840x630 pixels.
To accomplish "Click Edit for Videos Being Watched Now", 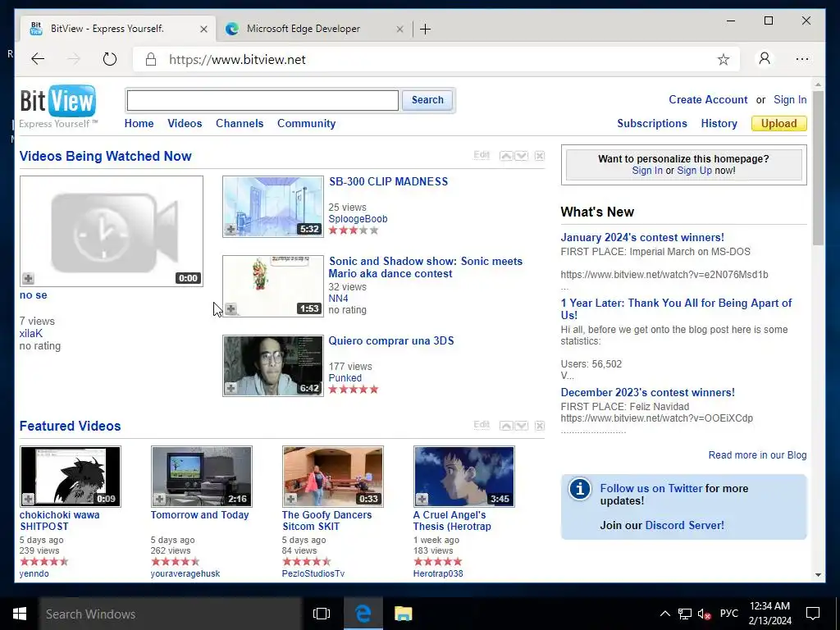I will click(482, 155).
